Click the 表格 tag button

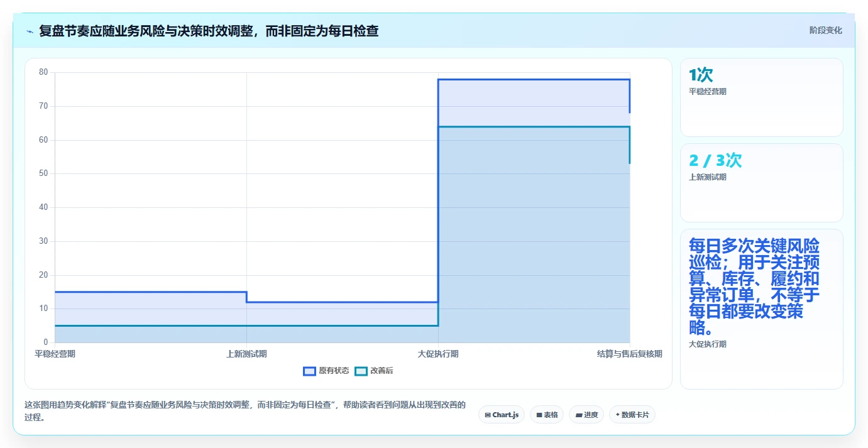[547, 415]
